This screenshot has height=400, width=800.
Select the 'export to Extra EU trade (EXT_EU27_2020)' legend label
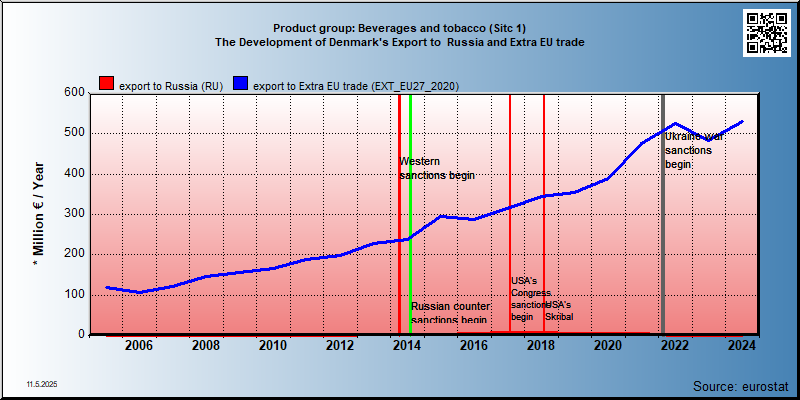[x=356, y=86]
